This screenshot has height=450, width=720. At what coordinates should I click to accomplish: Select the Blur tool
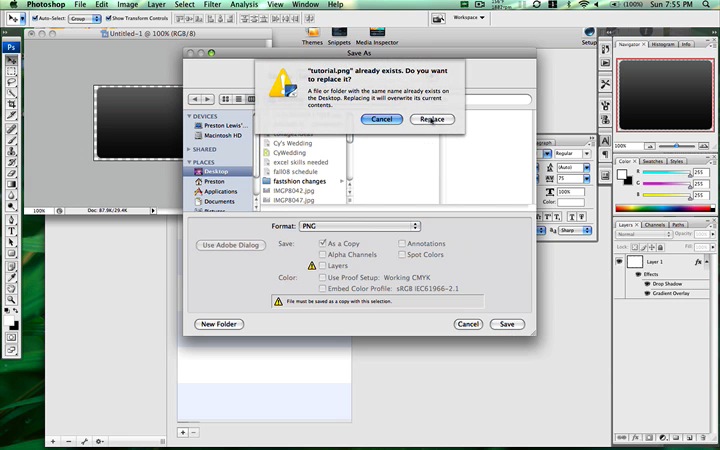pyautogui.click(x=11, y=195)
